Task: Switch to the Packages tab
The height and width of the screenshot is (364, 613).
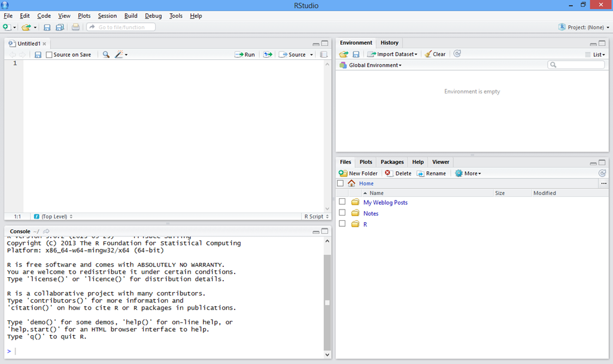Action: click(392, 162)
